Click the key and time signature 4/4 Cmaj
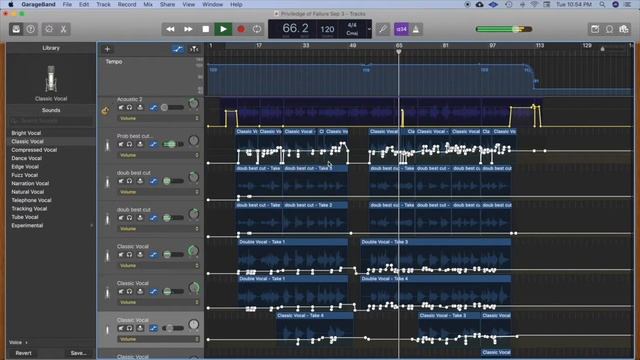 [x=352, y=29]
